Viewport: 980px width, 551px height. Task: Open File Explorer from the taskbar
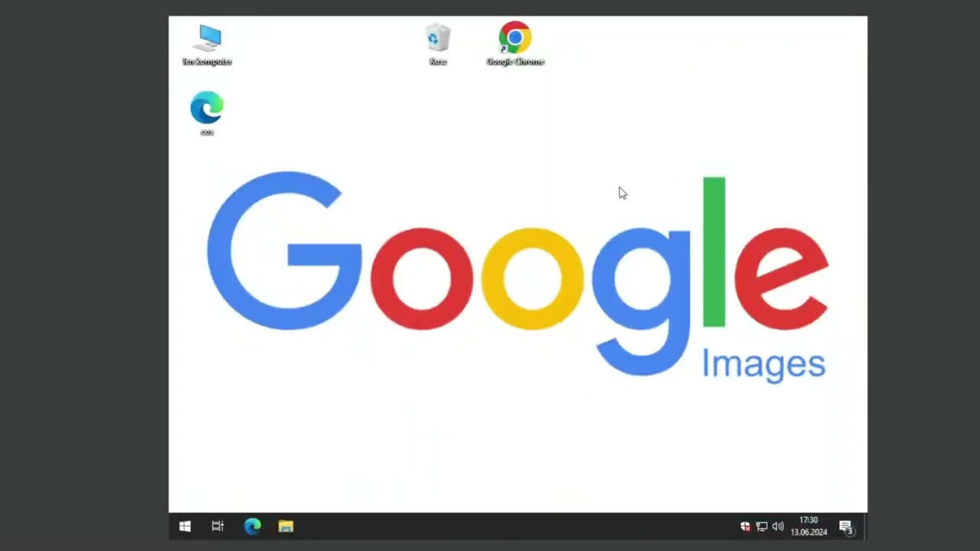click(x=286, y=527)
